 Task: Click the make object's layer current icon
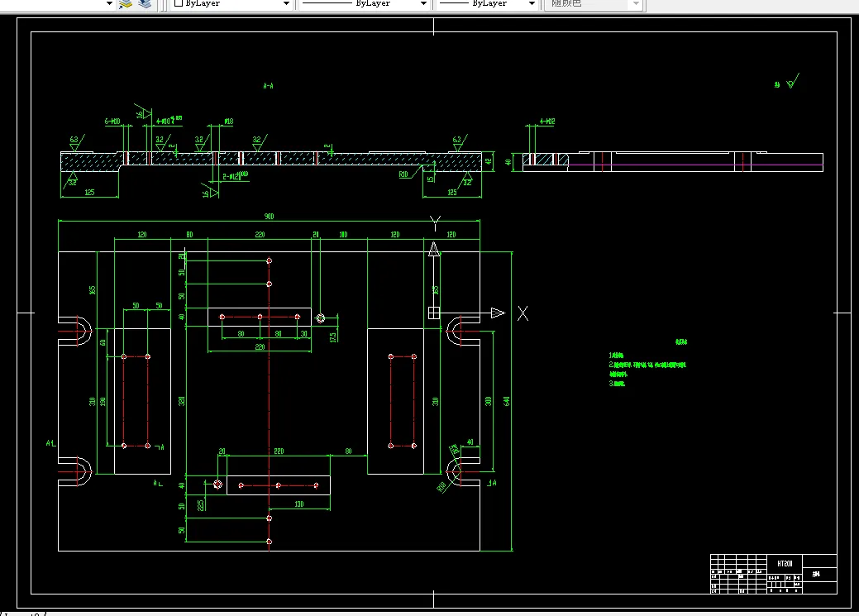[x=126, y=4]
